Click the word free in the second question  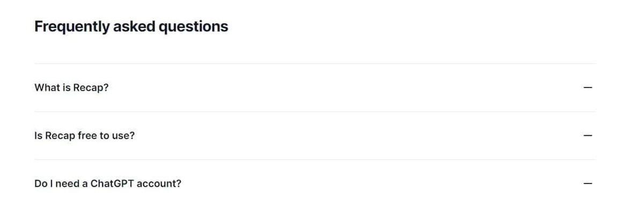(87, 136)
